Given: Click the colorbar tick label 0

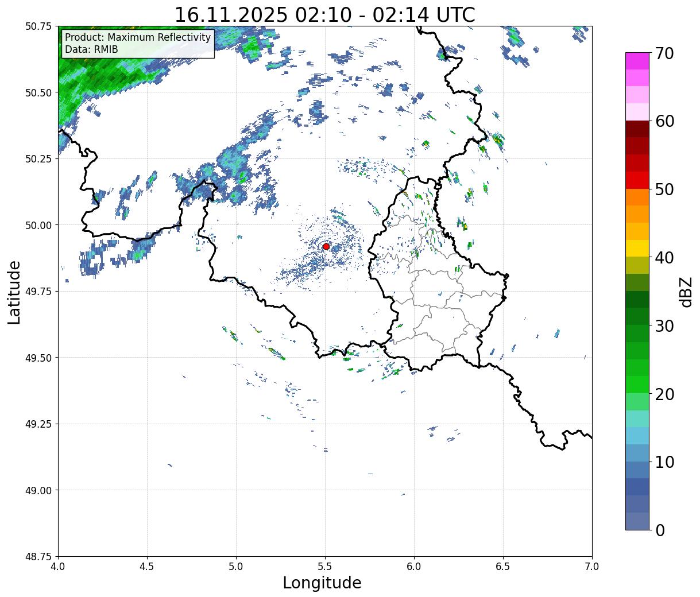Looking at the screenshot, I should (659, 530).
